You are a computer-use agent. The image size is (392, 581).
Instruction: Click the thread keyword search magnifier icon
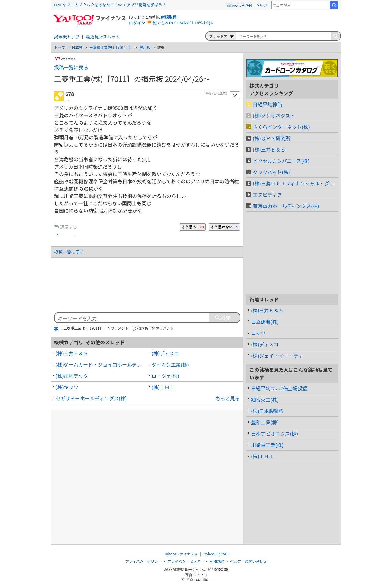336,36
